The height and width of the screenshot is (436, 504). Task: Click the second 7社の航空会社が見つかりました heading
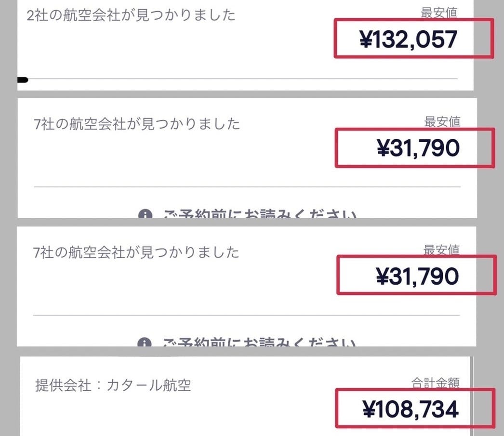pyautogui.click(x=136, y=252)
